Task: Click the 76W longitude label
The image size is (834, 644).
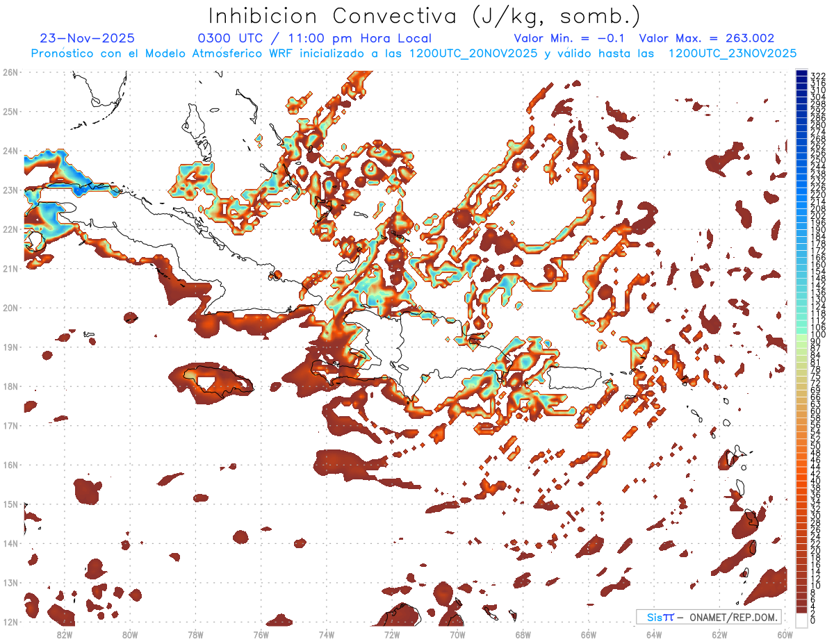Action: [x=261, y=634]
